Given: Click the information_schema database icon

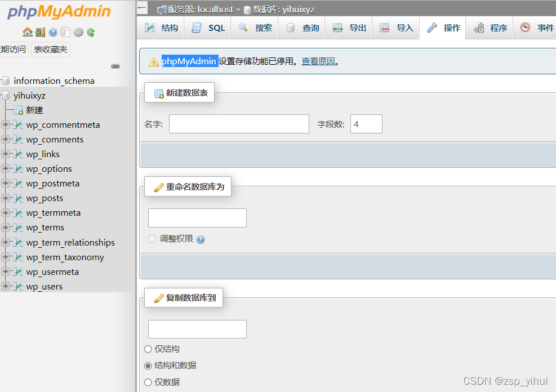Looking at the screenshot, I should pos(6,81).
